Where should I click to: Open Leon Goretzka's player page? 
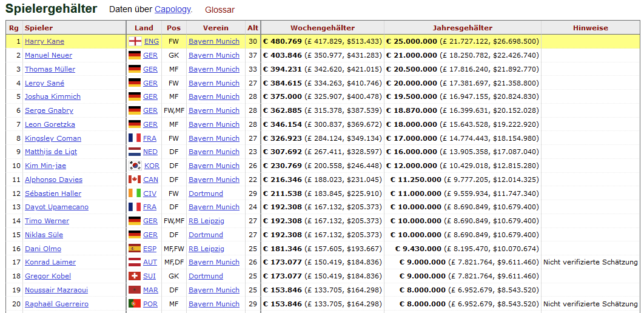pyautogui.click(x=50, y=124)
